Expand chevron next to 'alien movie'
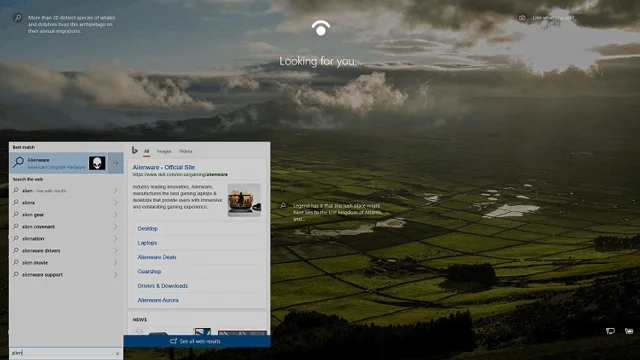 [116, 262]
